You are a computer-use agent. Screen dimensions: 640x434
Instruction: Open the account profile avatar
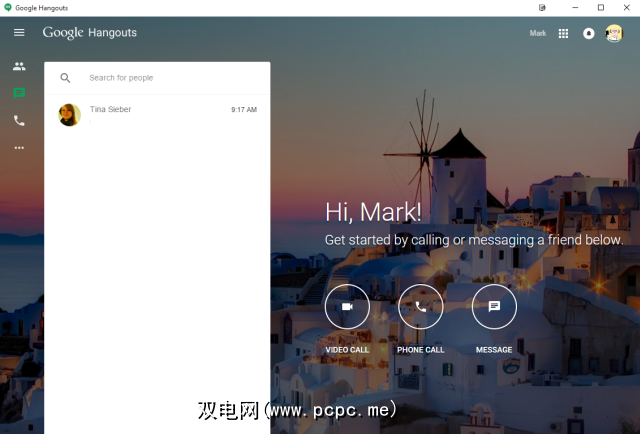point(614,33)
